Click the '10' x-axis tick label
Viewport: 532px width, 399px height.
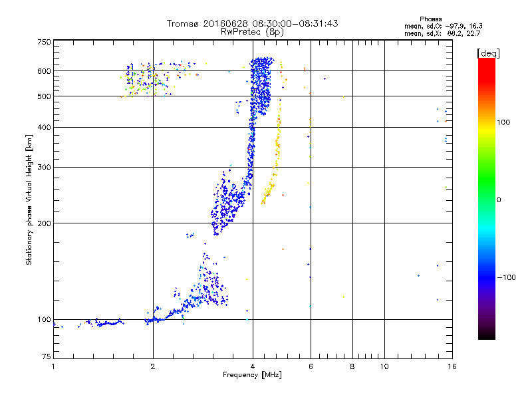point(384,366)
